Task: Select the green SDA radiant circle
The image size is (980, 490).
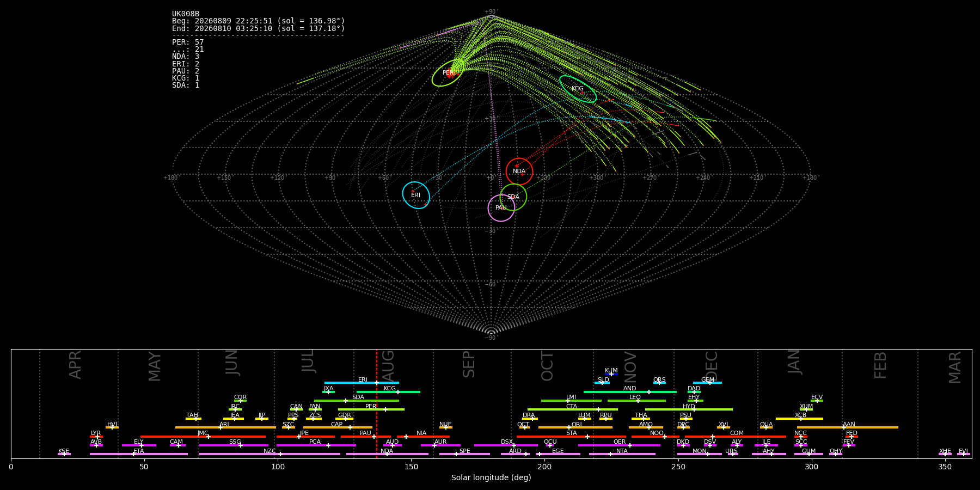Action: 513,197
